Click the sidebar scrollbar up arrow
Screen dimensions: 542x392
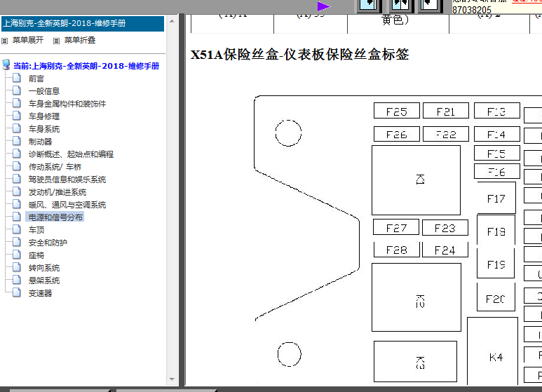tap(172, 21)
